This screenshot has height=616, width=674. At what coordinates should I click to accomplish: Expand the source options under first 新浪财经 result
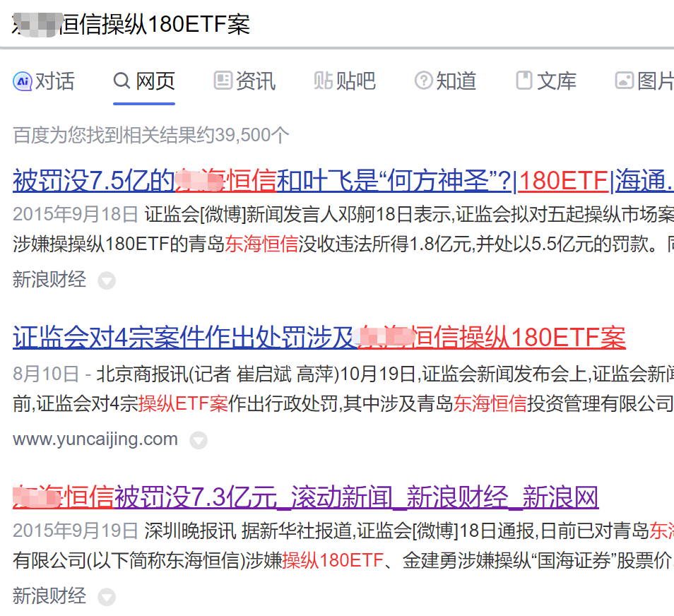click(106, 280)
